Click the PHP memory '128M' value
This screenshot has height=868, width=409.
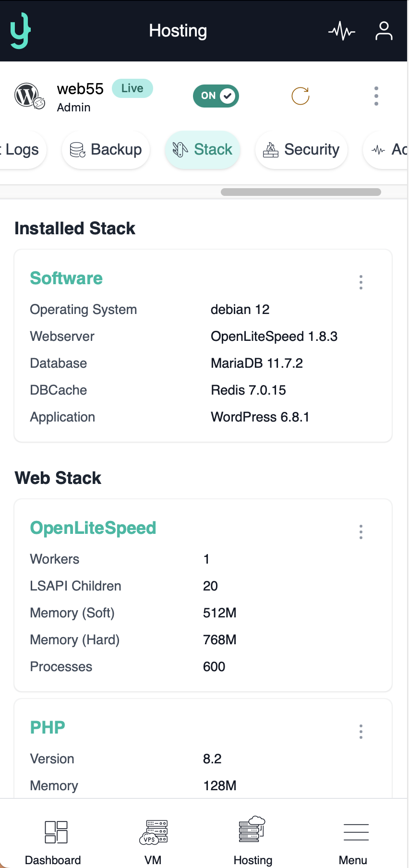tap(220, 786)
